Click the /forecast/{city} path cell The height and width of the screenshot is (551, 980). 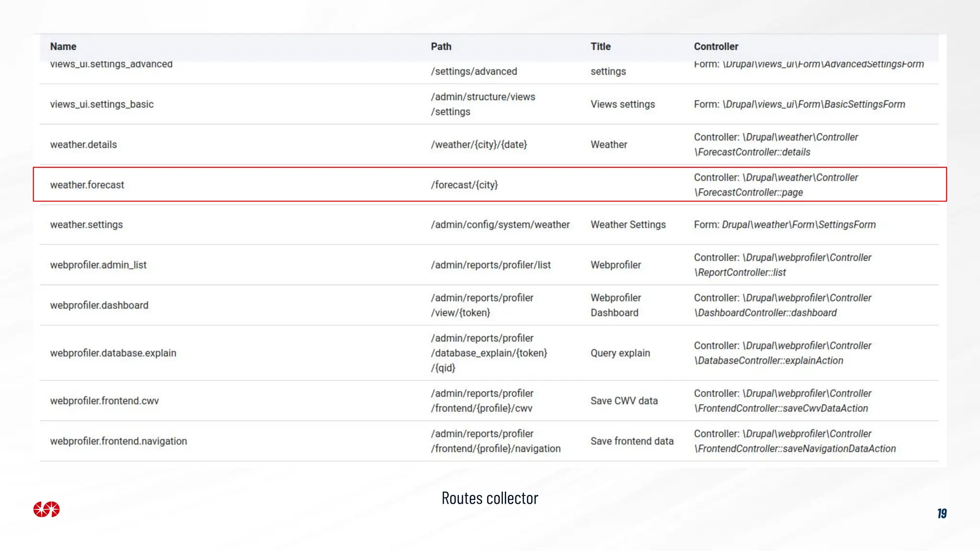pyautogui.click(x=464, y=185)
